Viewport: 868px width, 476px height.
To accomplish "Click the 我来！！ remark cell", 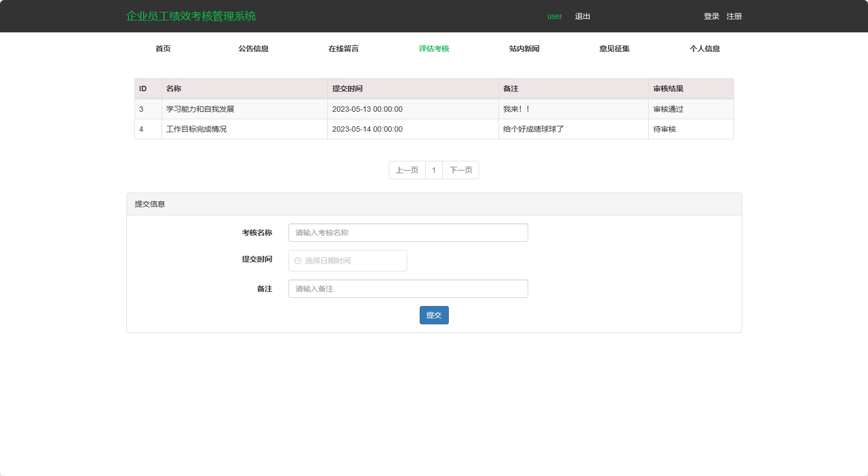I will click(x=573, y=109).
